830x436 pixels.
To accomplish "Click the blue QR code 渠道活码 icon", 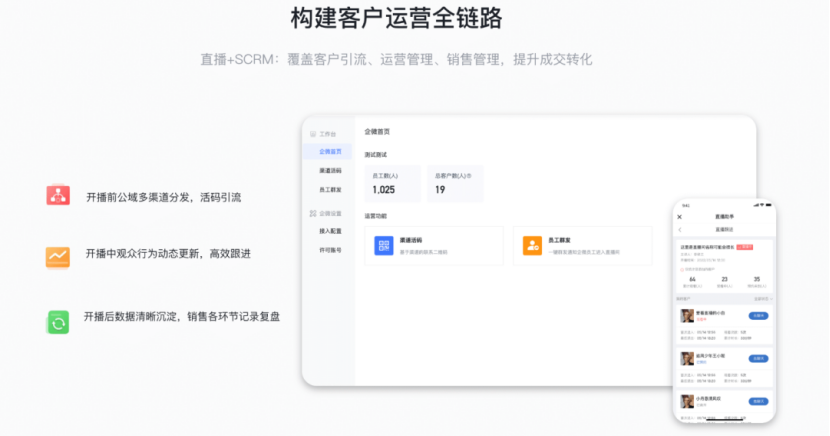I will click(x=385, y=246).
